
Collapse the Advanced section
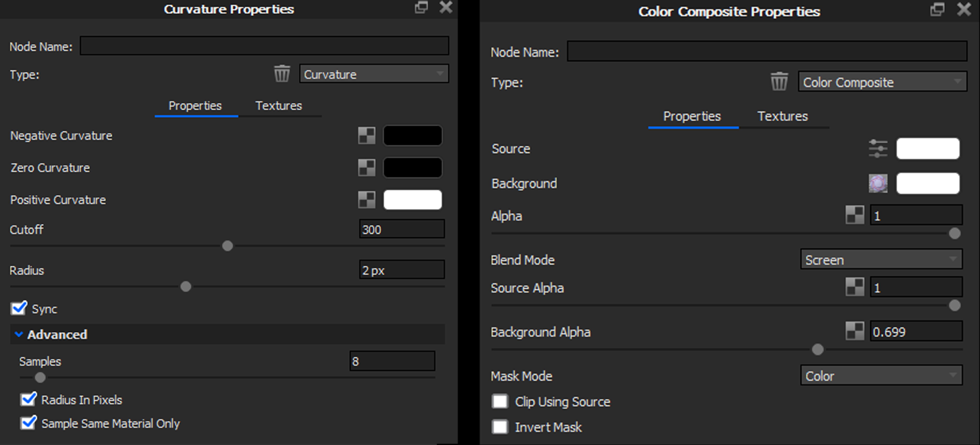click(228, 334)
